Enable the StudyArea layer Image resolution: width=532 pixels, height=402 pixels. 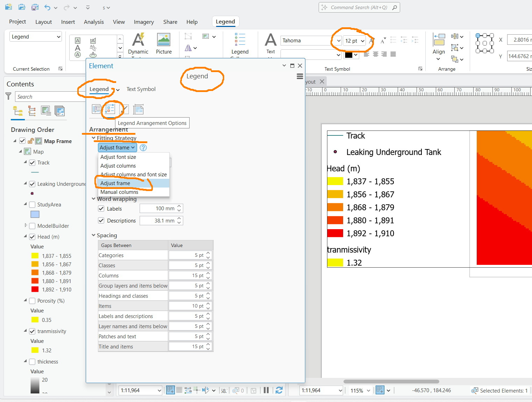32,204
